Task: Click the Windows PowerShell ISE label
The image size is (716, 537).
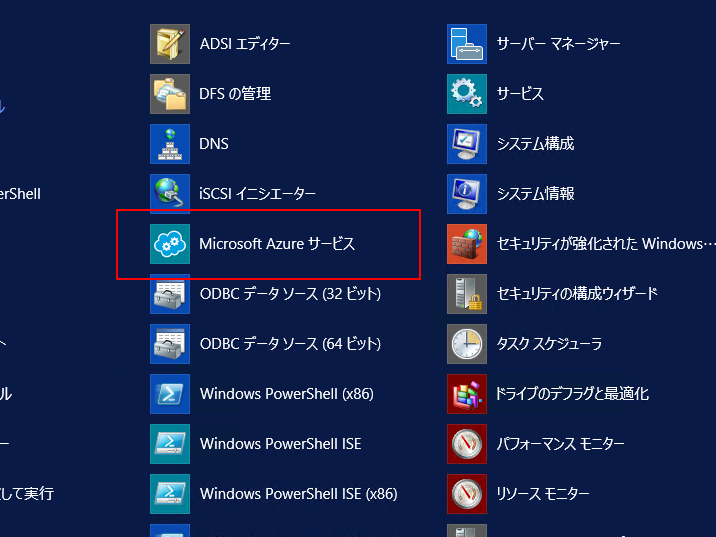Action: point(280,444)
